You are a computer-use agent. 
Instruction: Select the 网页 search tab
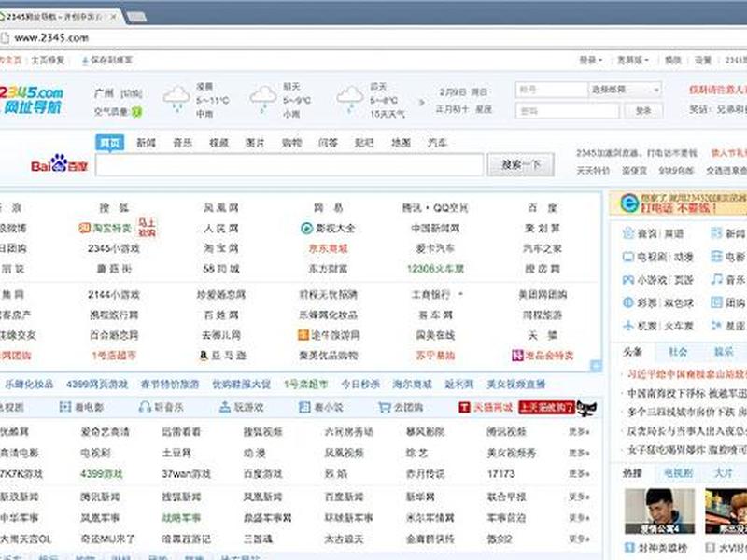point(110,143)
